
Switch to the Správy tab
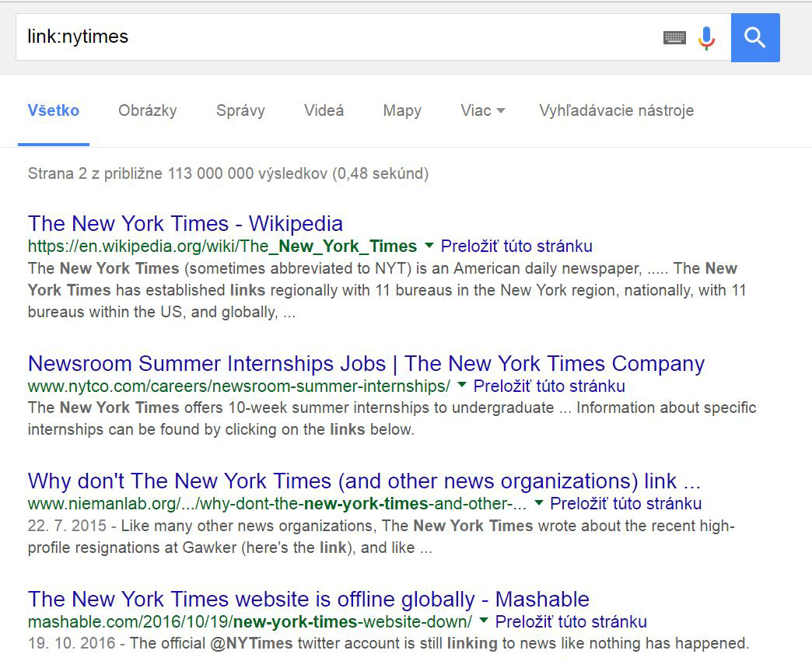(x=240, y=110)
